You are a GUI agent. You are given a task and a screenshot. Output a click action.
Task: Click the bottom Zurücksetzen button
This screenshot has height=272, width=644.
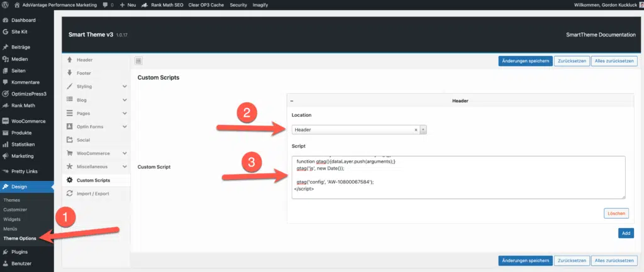coord(572,261)
